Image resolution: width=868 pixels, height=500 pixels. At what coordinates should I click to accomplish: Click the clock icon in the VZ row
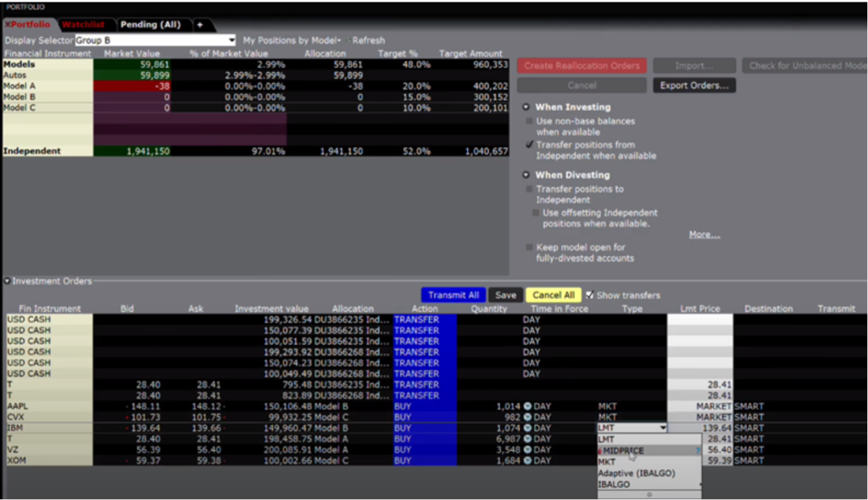pyautogui.click(x=527, y=450)
